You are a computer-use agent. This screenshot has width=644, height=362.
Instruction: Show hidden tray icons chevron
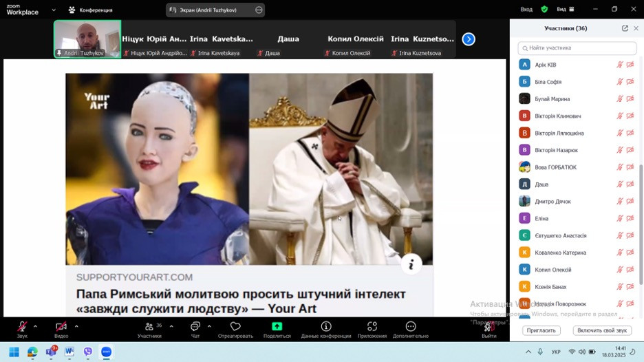click(x=528, y=352)
